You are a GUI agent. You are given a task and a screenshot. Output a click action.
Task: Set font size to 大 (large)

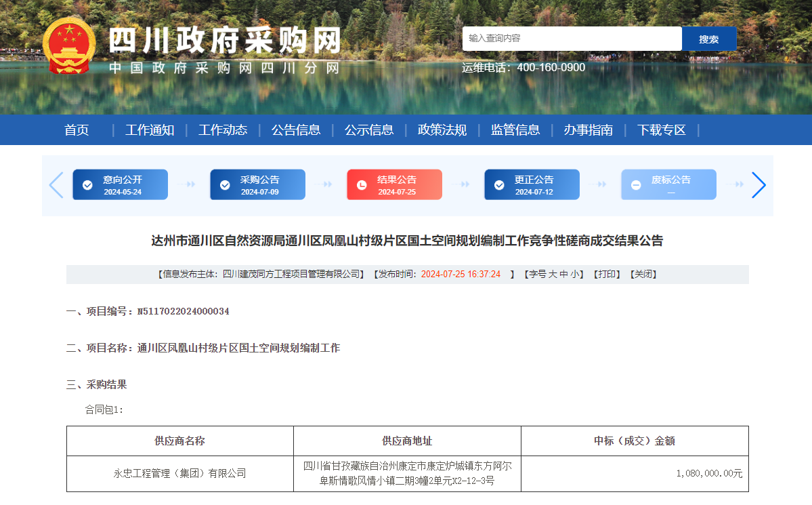553,275
